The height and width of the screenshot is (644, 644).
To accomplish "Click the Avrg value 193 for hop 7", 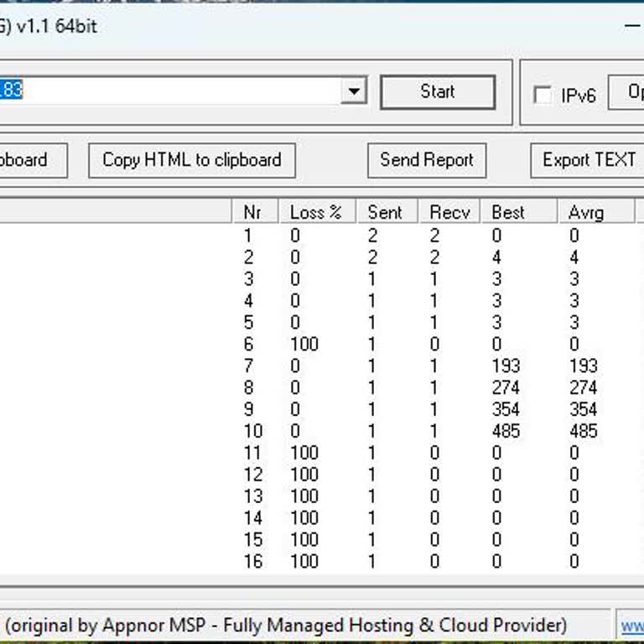I will tap(584, 366).
